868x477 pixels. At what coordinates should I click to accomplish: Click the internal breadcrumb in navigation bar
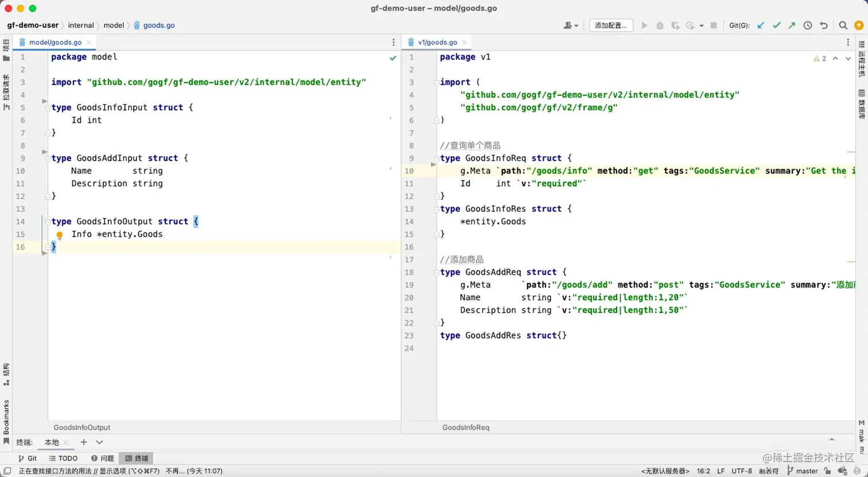point(81,25)
